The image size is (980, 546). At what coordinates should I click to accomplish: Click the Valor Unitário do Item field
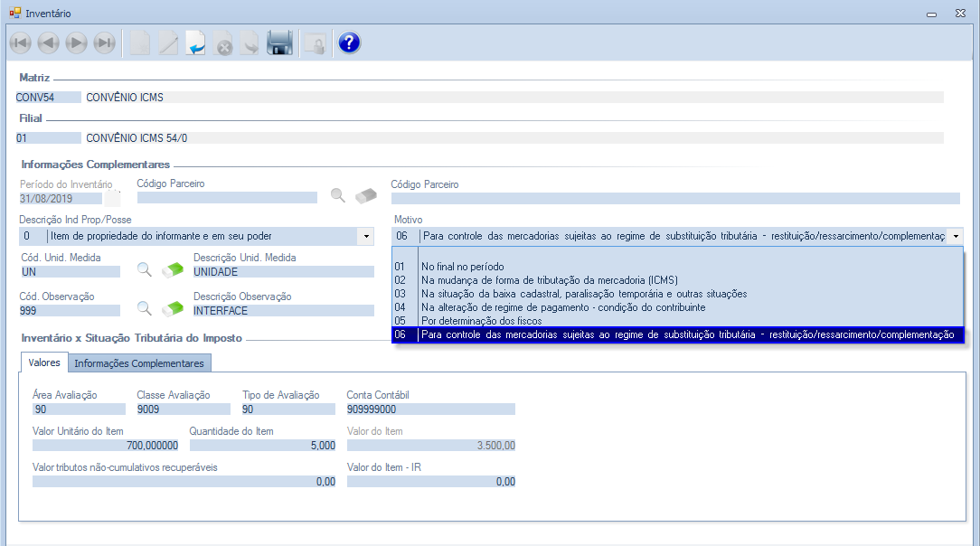107,445
